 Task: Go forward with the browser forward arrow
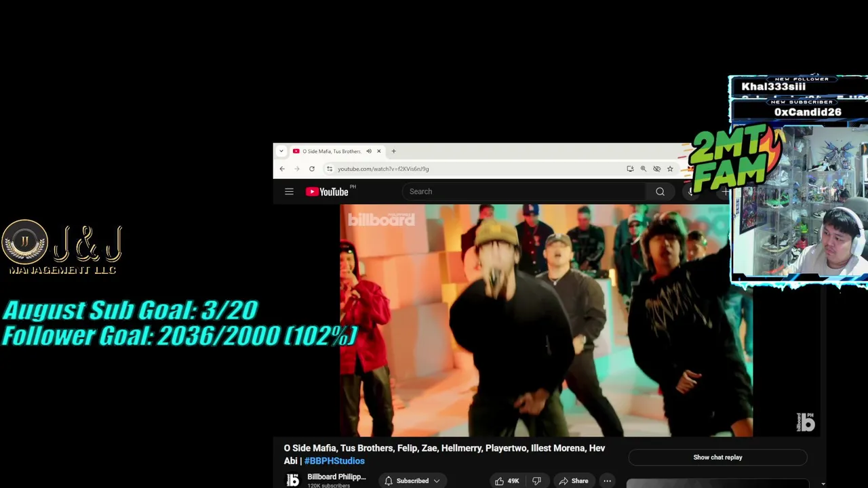pos(296,169)
